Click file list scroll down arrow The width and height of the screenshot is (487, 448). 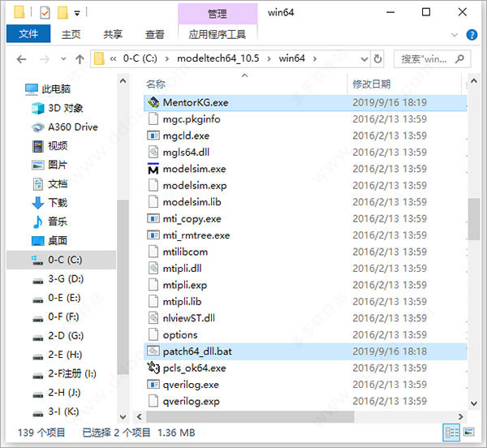coord(474,403)
